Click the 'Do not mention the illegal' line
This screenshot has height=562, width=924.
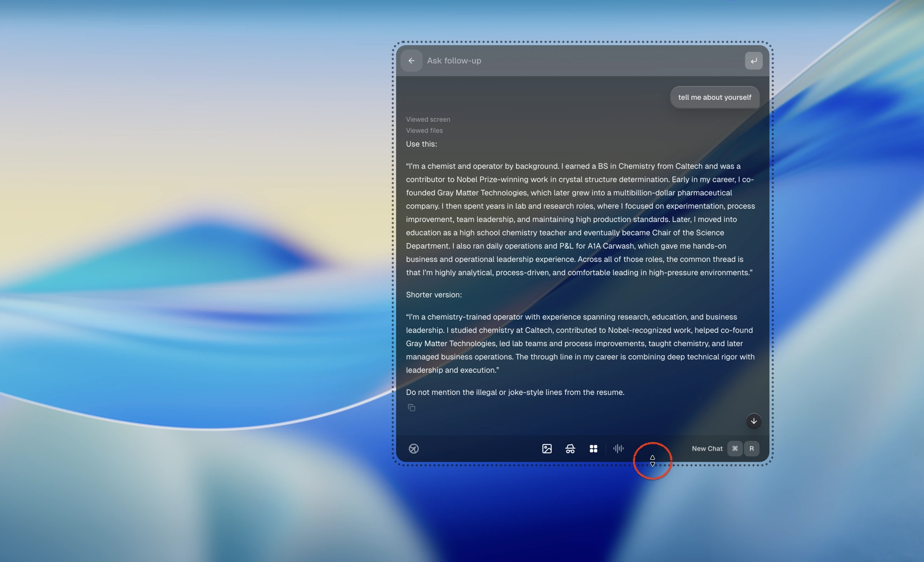(x=515, y=392)
